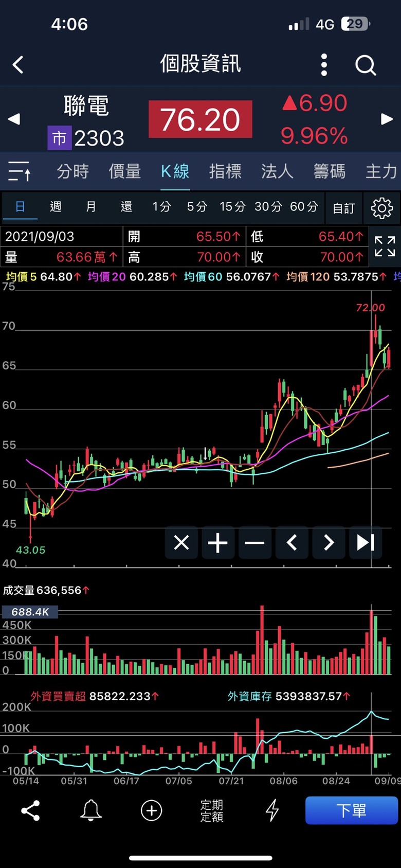Open lightning quick order icon
Viewport: 401px width, 868px height.
click(272, 810)
